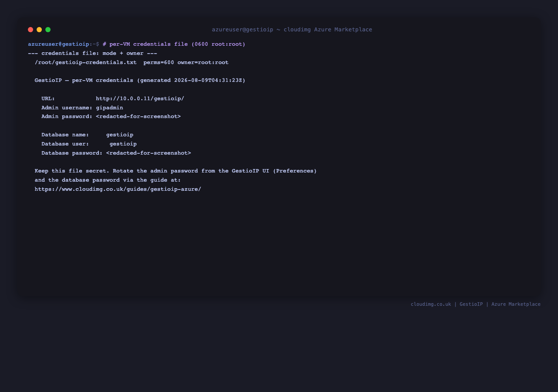Click the red close window dot
558x392 pixels.
point(31,30)
